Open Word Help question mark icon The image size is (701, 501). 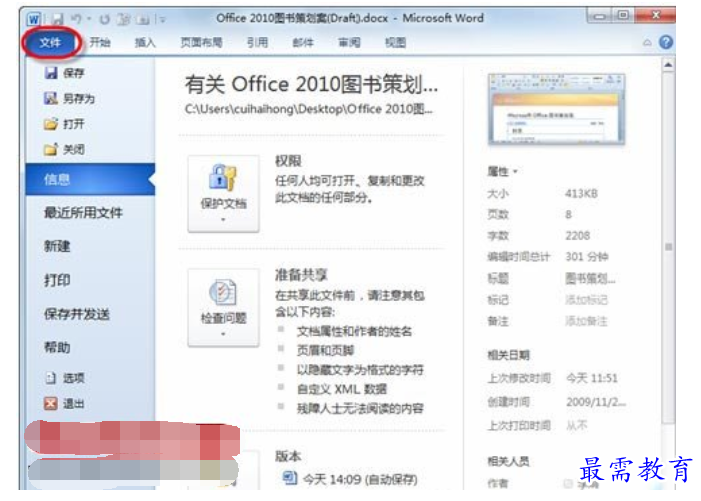(666, 42)
